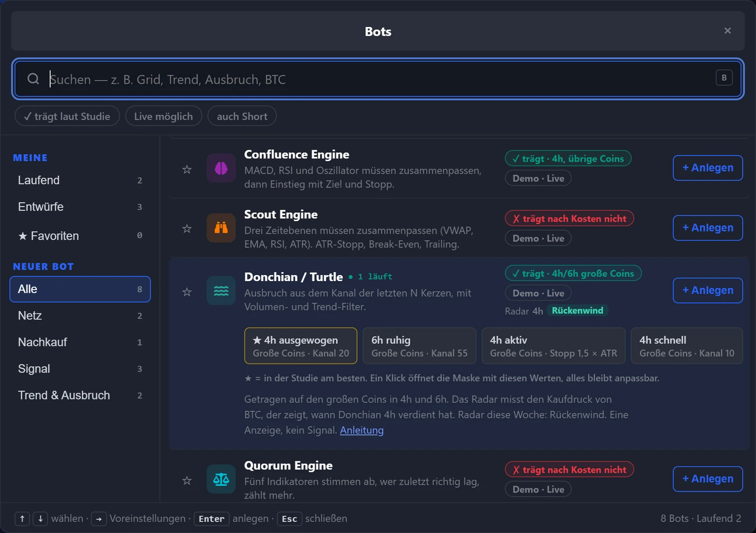Click the right arrow Voreinstellungen key hint
This screenshot has height=533, width=756.
99,519
